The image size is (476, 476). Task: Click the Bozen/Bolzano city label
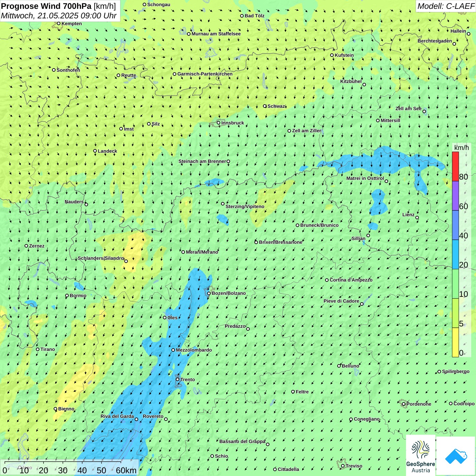click(228, 293)
